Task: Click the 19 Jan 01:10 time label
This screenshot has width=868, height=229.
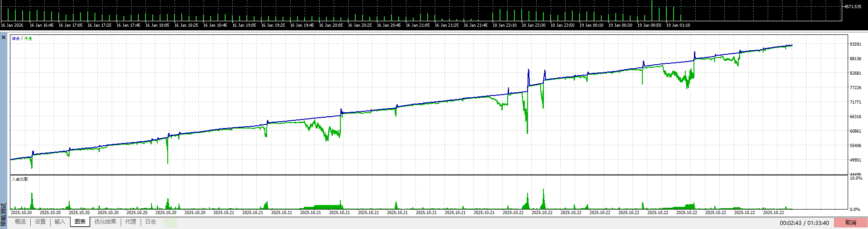Action: click(x=678, y=25)
